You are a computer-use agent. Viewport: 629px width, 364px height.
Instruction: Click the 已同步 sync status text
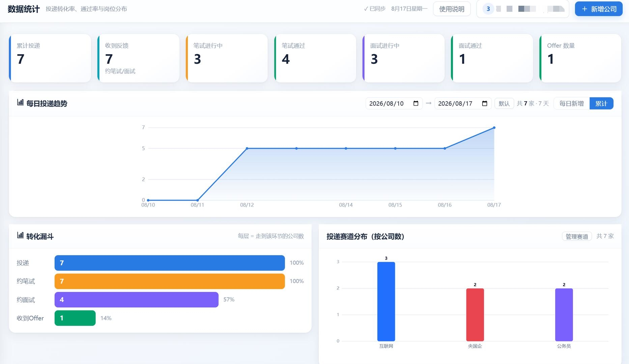pyautogui.click(x=375, y=9)
